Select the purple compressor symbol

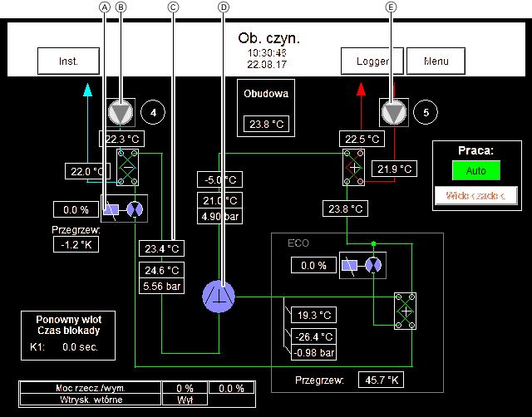(219, 297)
